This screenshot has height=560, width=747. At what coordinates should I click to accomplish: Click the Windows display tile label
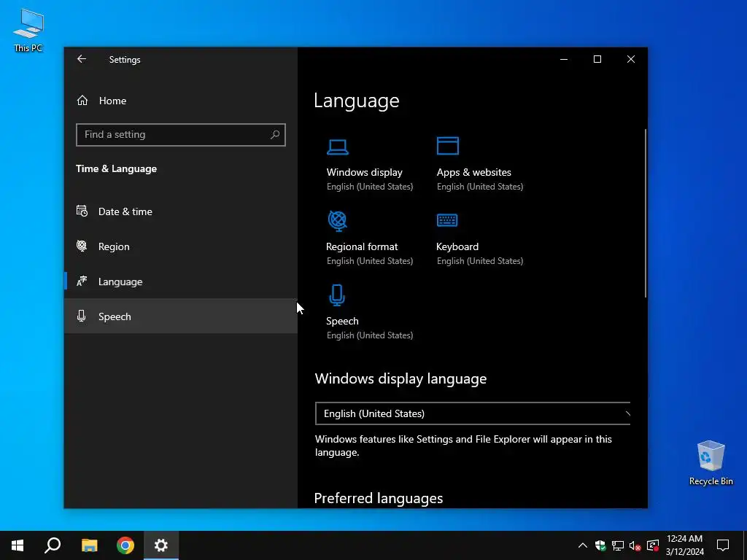(365, 172)
